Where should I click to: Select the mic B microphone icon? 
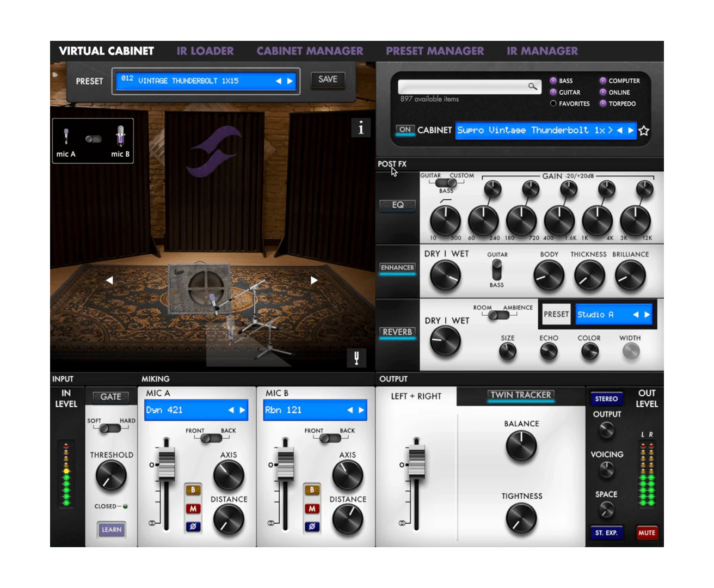(x=120, y=136)
